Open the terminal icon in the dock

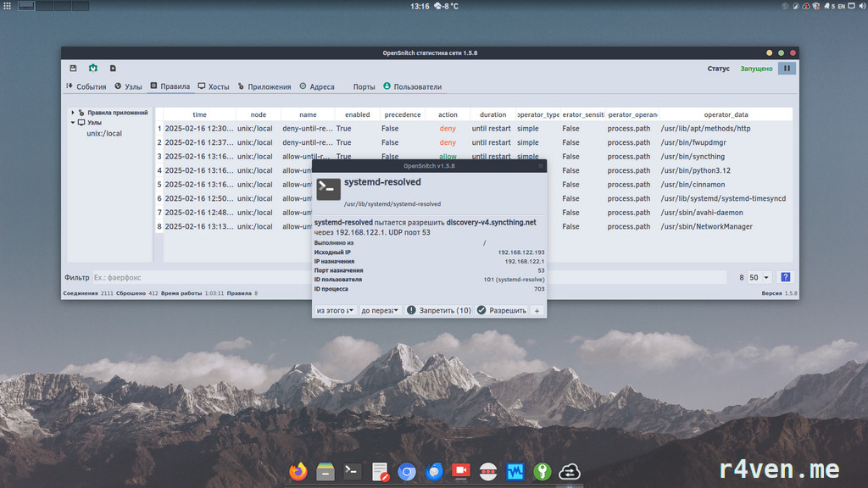(x=351, y=471)
